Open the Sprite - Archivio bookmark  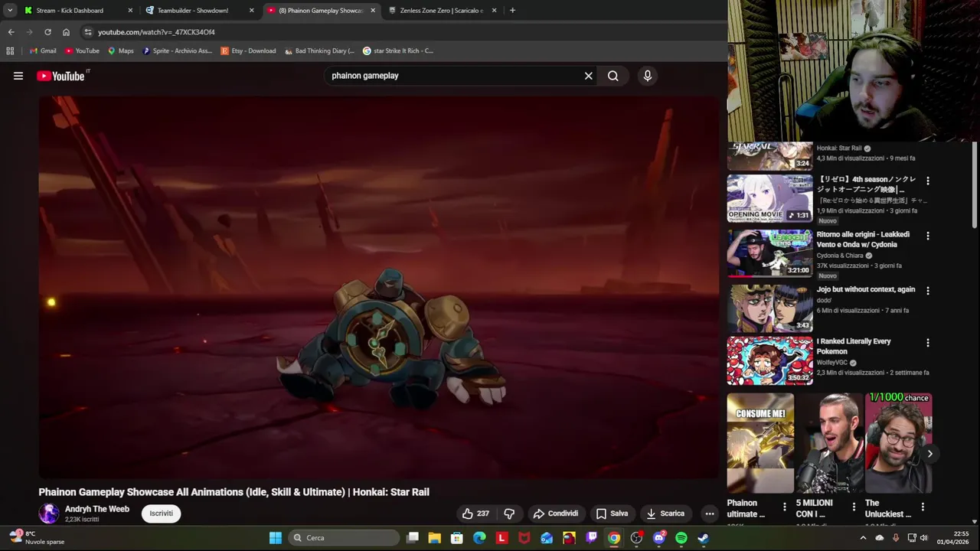[x=177, y=51]
